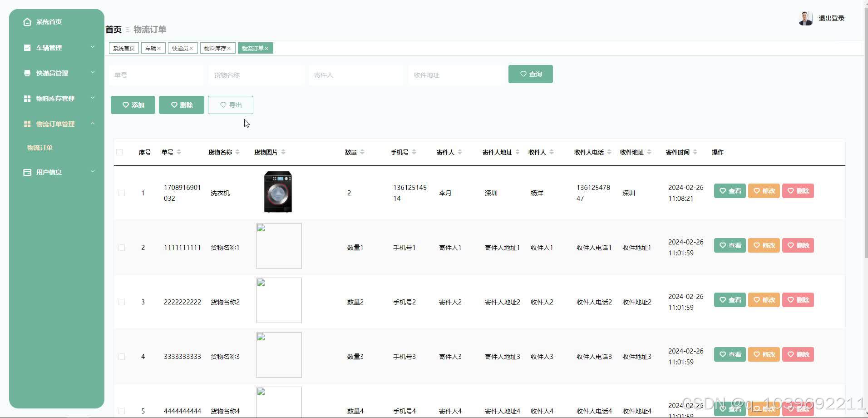Viewport: 868px width, 418px height.
Task: Click the 单号 search input field
Action: (x=157, y=75)
